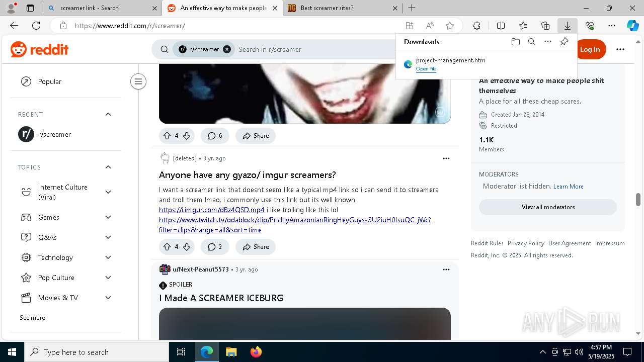
Task: Open Browser essentials heart icon
Action: pos(590,26)
